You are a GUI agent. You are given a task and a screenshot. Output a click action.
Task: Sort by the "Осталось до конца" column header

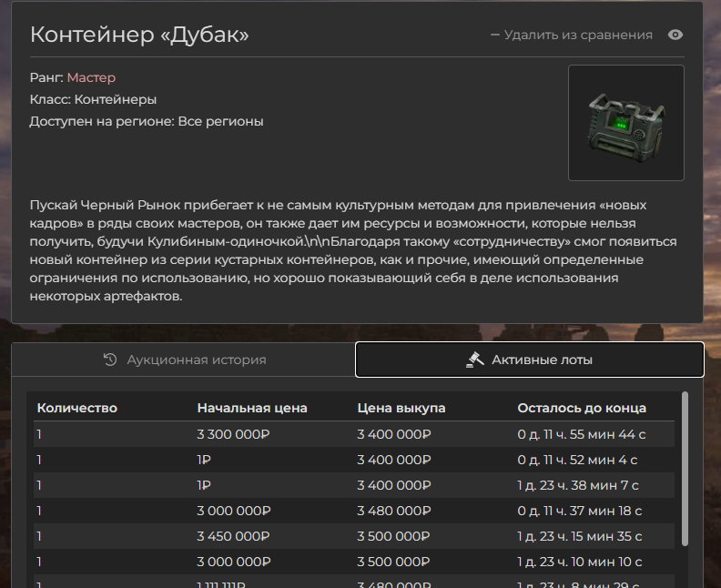coord(582,408)
